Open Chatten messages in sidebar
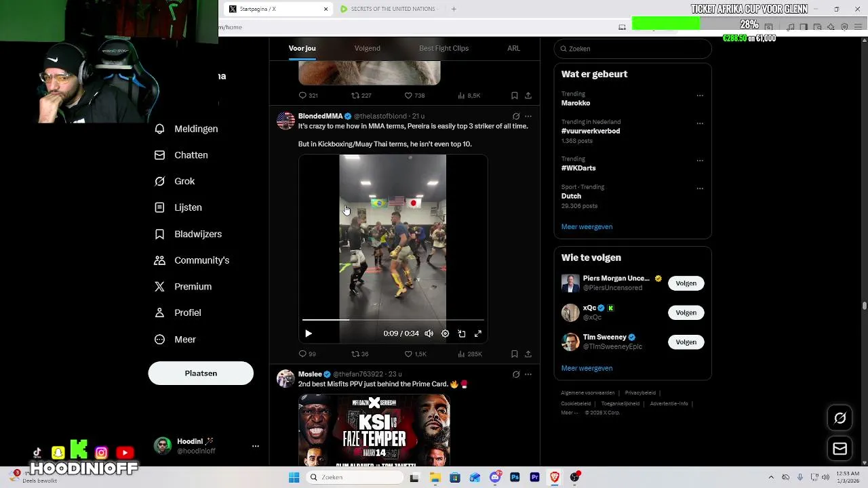Viewport: 868px width, 488px height. point(181,155)
